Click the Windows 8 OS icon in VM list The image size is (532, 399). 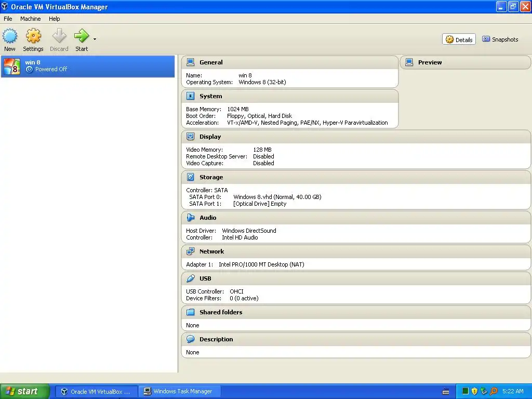click(12, 66)
